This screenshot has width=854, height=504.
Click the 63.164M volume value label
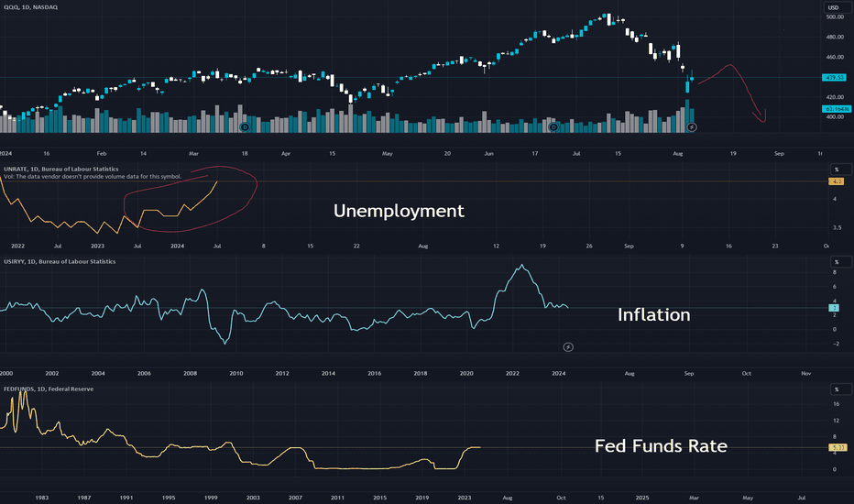click(x=836, y=109)
